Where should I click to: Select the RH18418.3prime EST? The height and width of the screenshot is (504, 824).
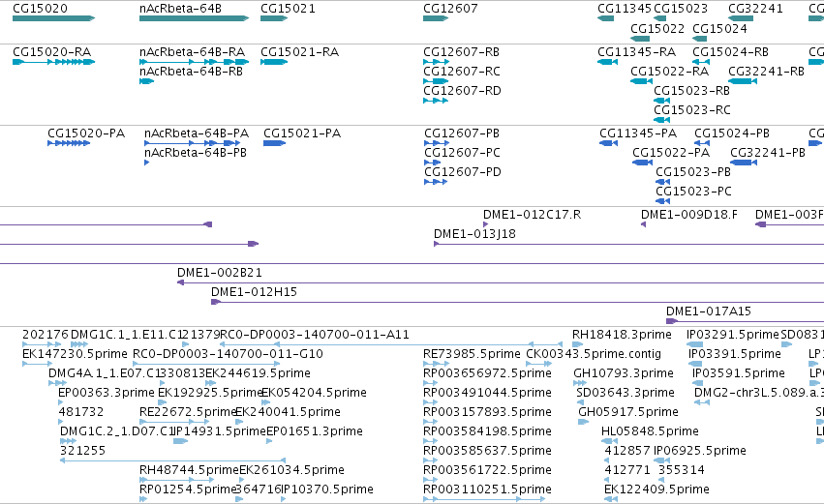577,345
